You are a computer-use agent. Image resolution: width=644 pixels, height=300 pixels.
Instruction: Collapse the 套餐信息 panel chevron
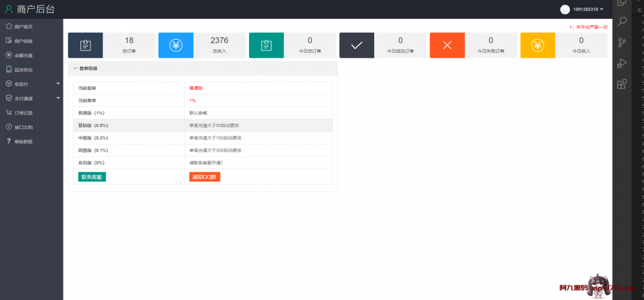[x=75, y=68]
